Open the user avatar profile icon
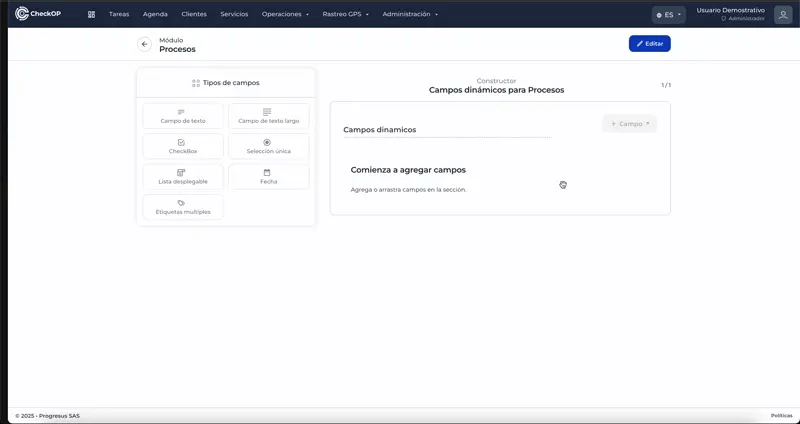Screen dimensions: 800x424 (x=783, y=14)
